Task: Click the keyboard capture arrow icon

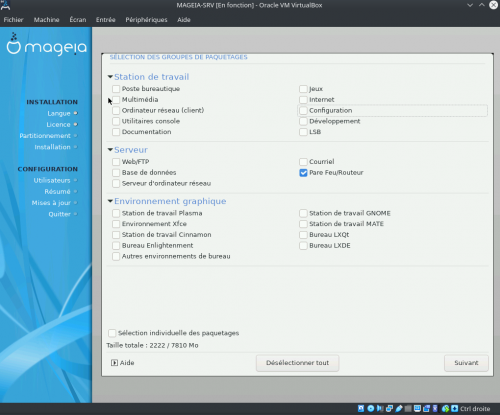Action: [x=455, y=409]
